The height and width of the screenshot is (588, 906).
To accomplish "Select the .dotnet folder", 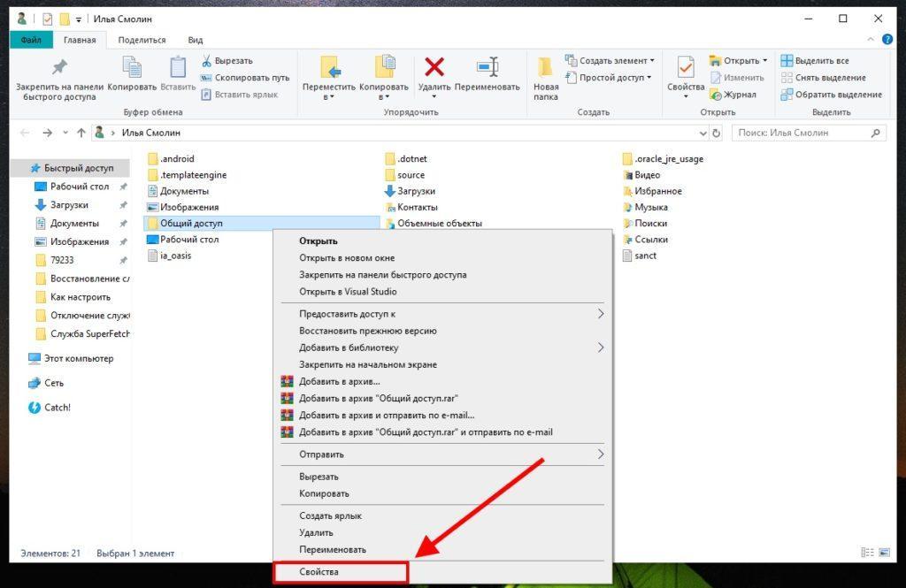I will 406,159.
